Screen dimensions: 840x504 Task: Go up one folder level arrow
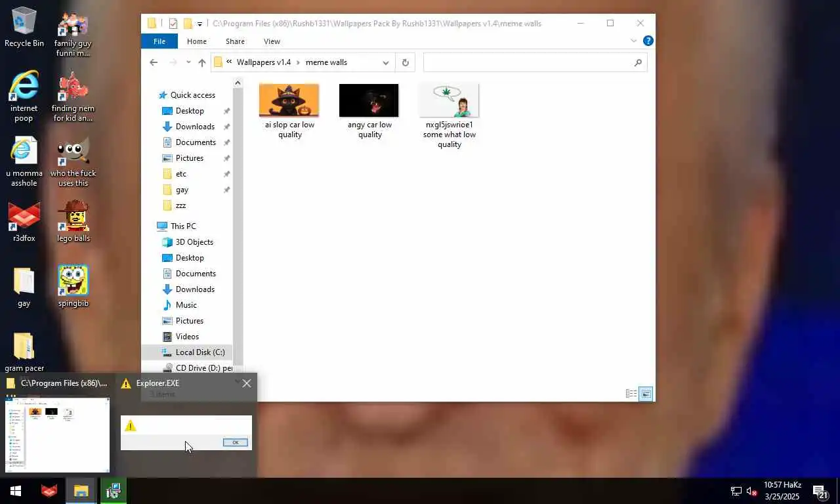pyautogui.click(x=202, y=62)
